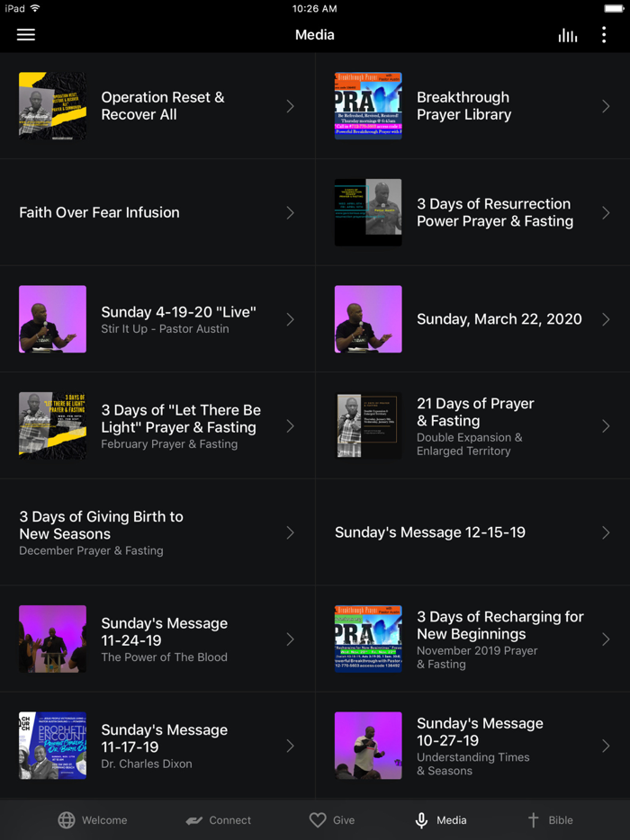Tap the globe Welcome icon

tap(67, 820)
